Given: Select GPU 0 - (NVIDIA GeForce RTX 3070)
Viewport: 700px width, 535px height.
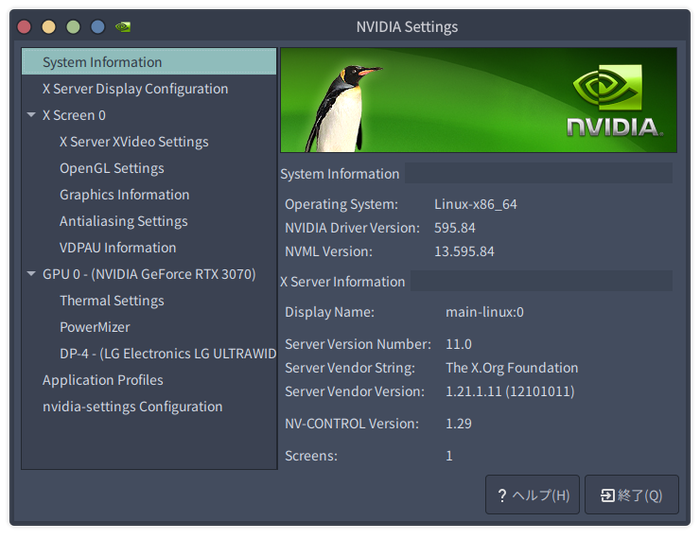Looking at the screenshot, I should [149, 274].
